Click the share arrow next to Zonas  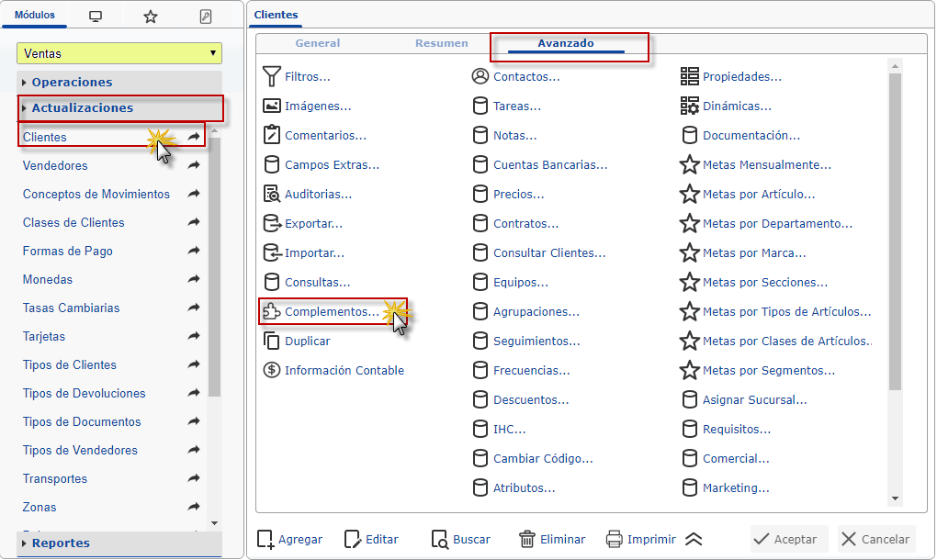(194, 507)
